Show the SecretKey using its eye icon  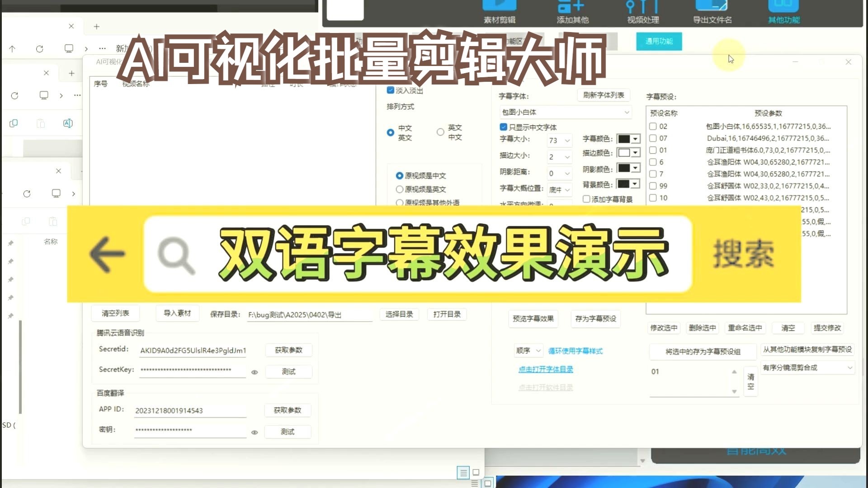[x=255, y=372]
